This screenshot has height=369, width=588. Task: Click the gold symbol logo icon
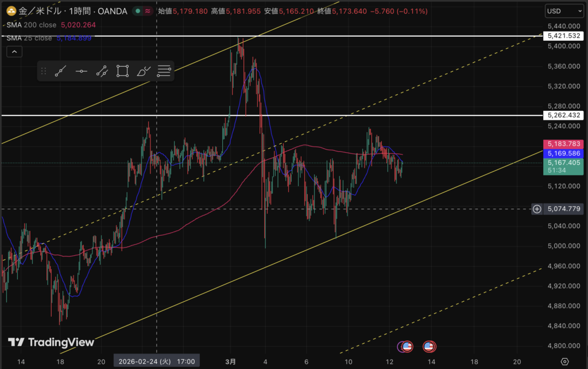click(11, 10)
